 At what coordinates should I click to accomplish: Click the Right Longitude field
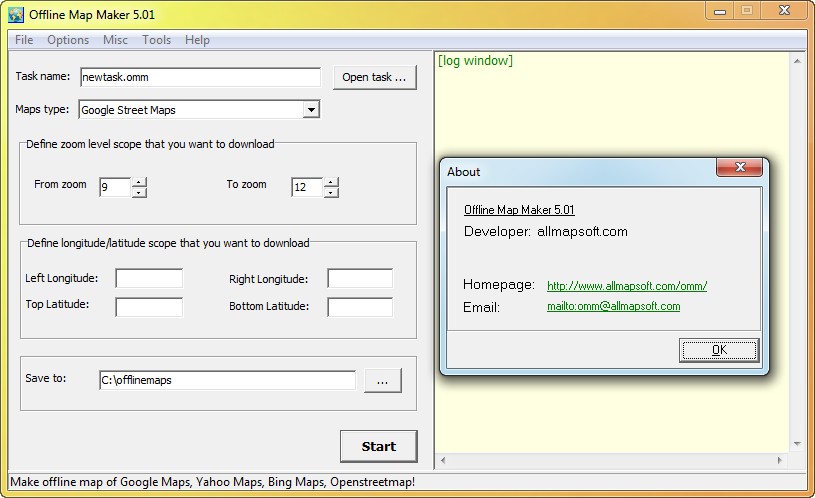click(x=360, y=278)
